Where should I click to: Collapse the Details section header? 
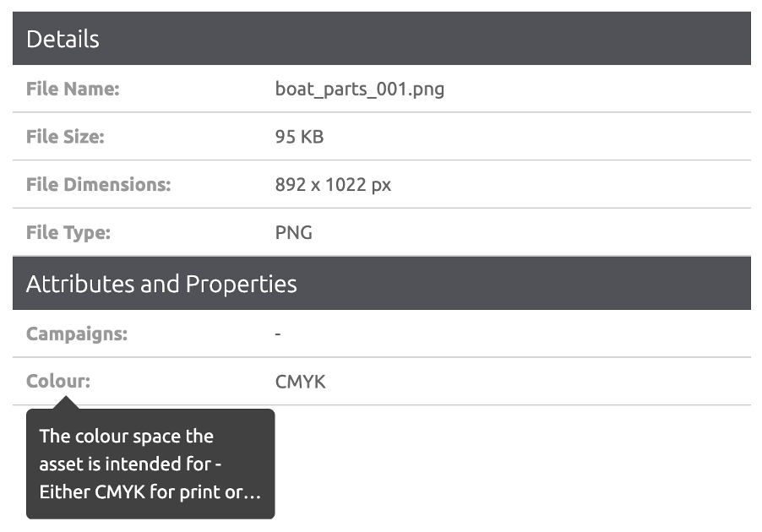tap(381, 39)
